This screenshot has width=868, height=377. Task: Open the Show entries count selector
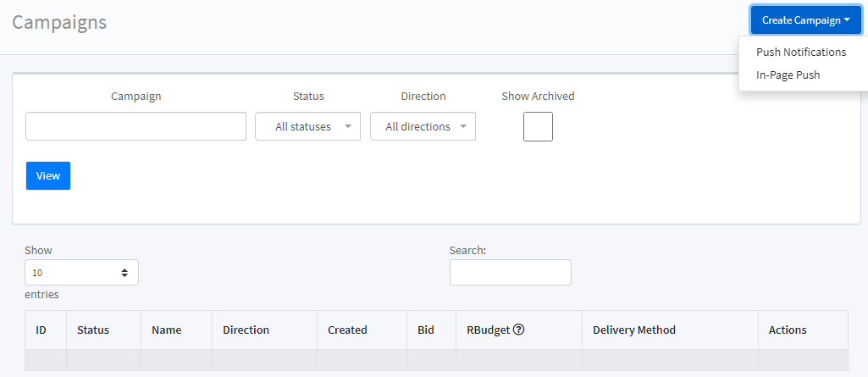point(81,273)
